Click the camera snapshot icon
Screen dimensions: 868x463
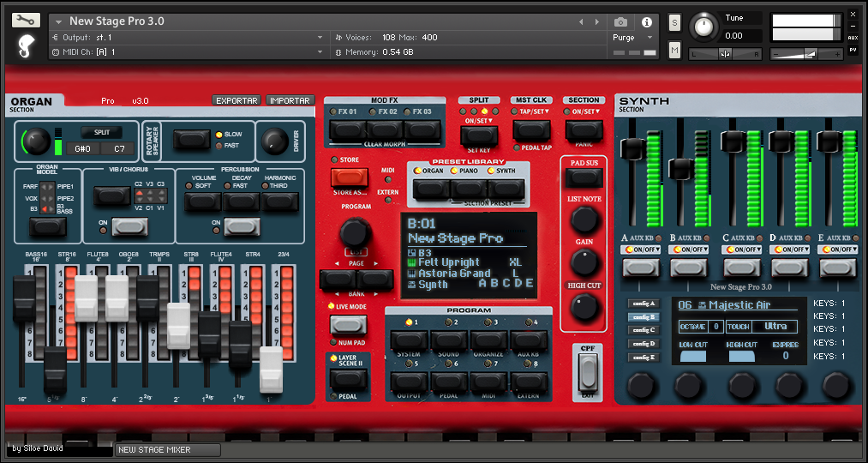click(620, 22)
